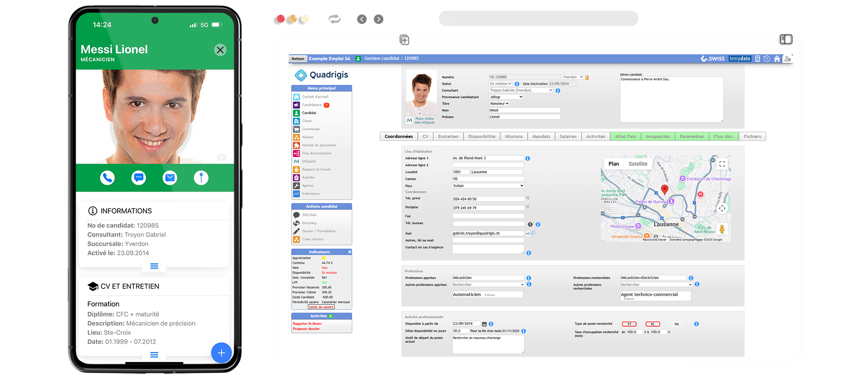Open the date picker calendar icon
This screenshot has height=379, width=868.
(x=484, y=324)
